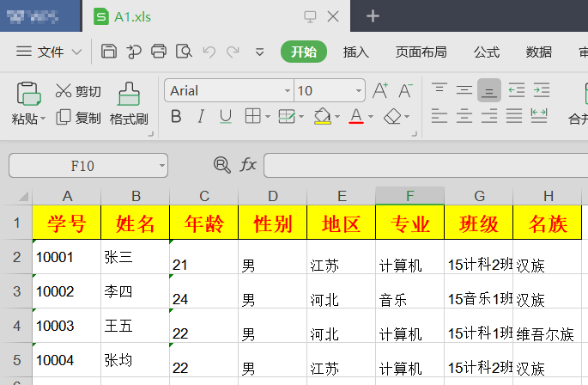Expand the arrow next to 文件

[x=76, y=52]
